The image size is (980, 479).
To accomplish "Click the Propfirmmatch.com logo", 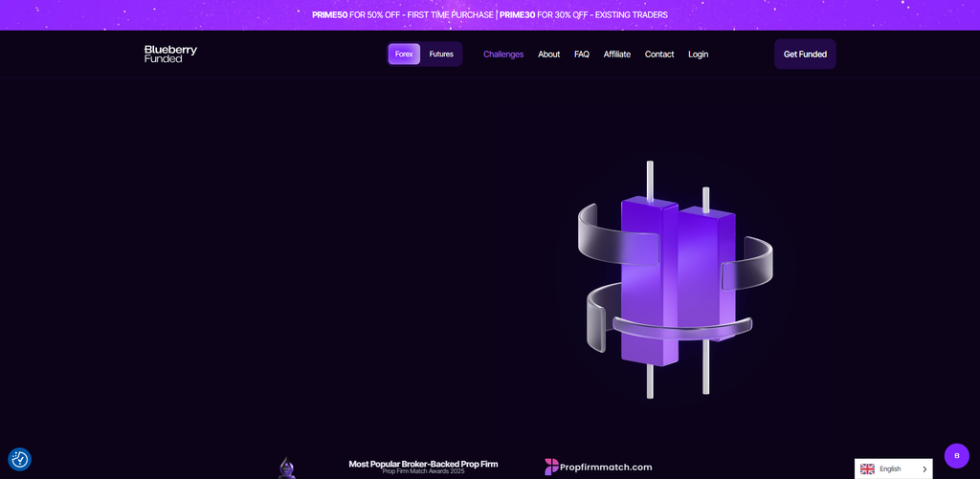I will tap(598, 467).
